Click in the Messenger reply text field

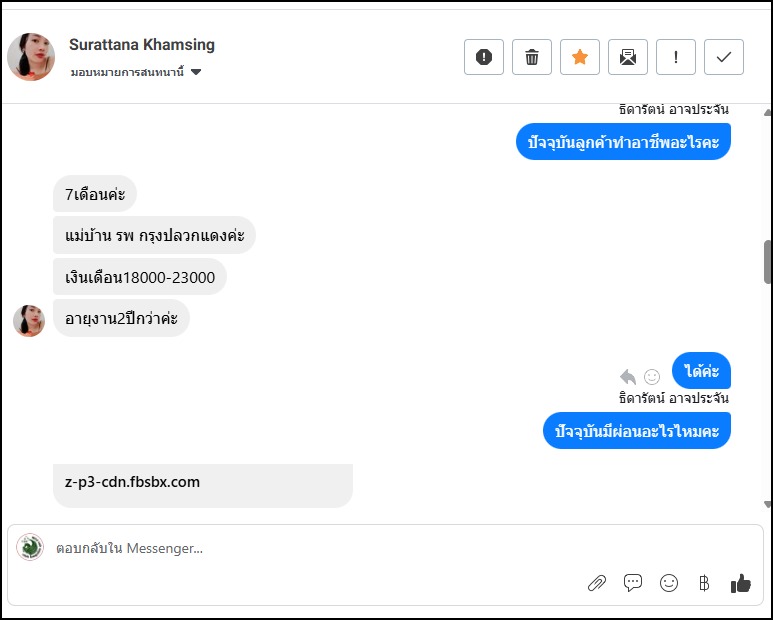300,548
